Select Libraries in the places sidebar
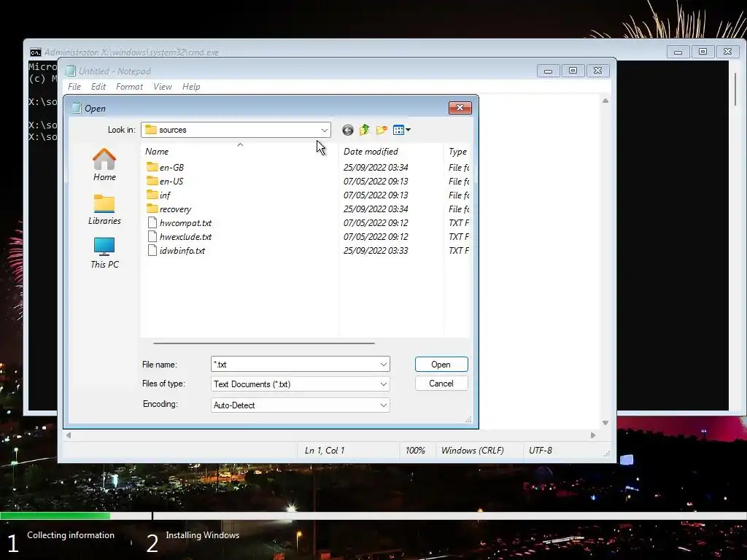This screenshot has height=560, width=747. tap(104, 209)
